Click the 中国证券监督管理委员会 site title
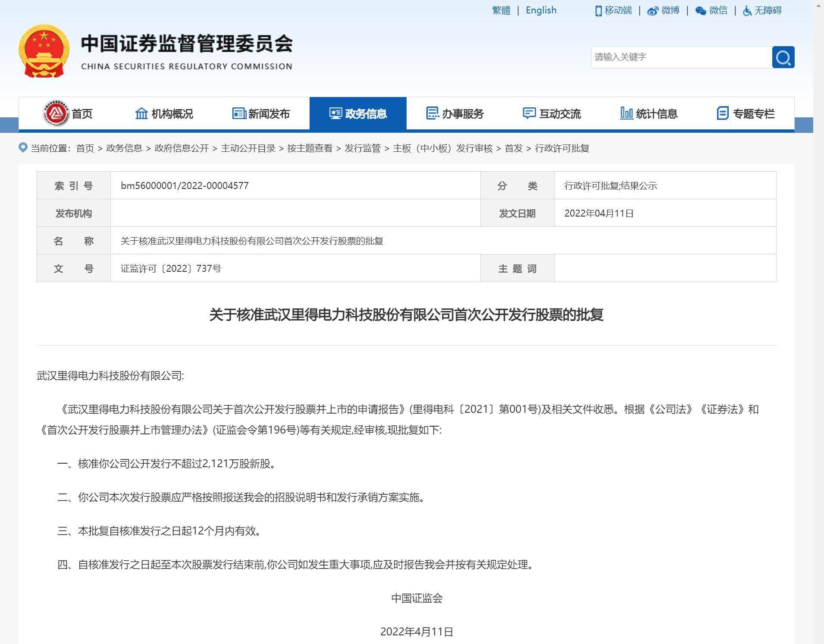The width and height of the screenshot is (824, 644). pyautogui.click(x=187, y=44)
